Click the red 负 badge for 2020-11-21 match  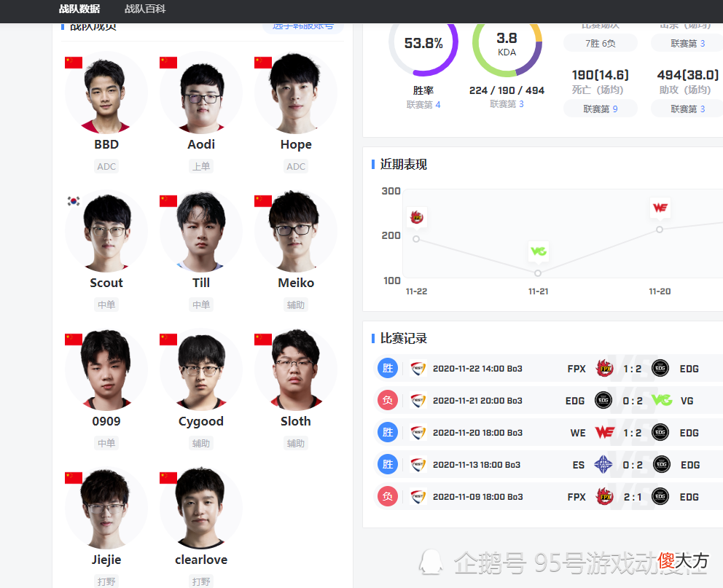(388, 400)
